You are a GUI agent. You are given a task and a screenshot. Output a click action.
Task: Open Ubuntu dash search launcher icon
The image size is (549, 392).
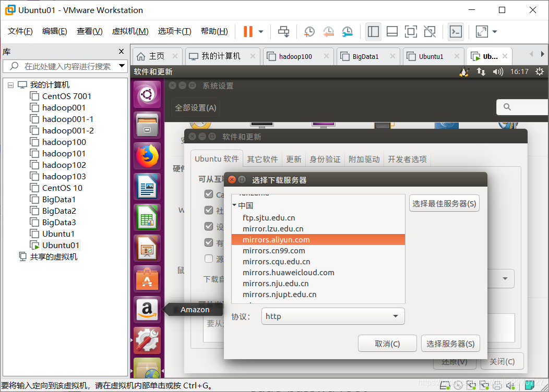147,94
